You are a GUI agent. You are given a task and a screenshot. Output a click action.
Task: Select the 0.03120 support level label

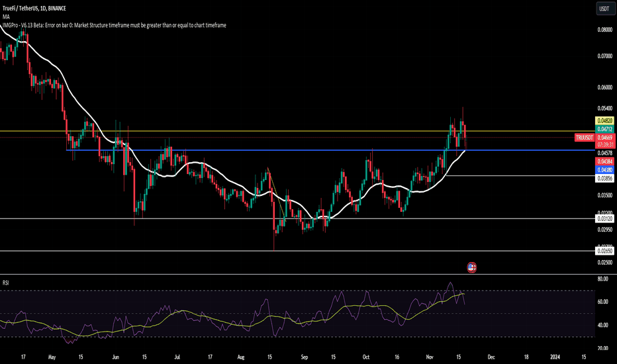coord(604,218)
